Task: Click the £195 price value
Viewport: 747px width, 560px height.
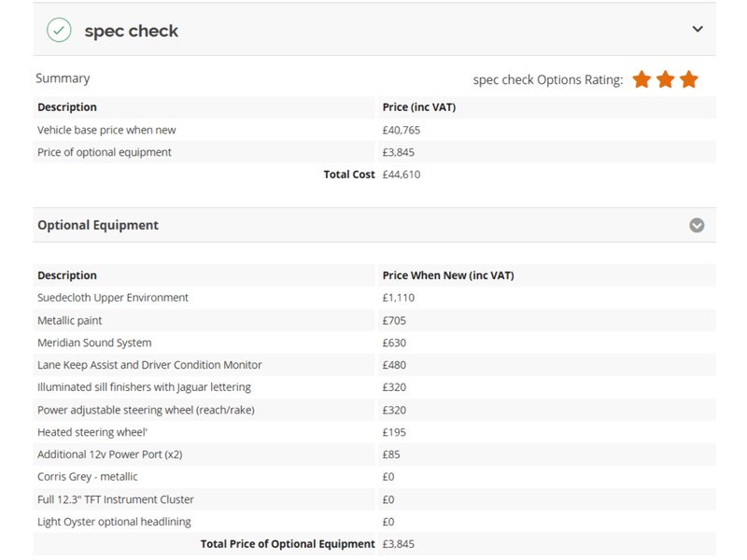Action: (394, 432)
